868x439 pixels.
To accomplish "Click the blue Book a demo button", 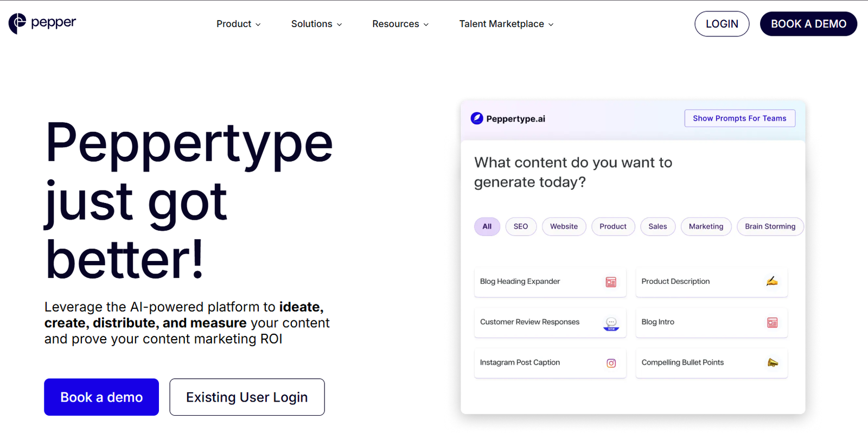I will (x=101, y=397).
